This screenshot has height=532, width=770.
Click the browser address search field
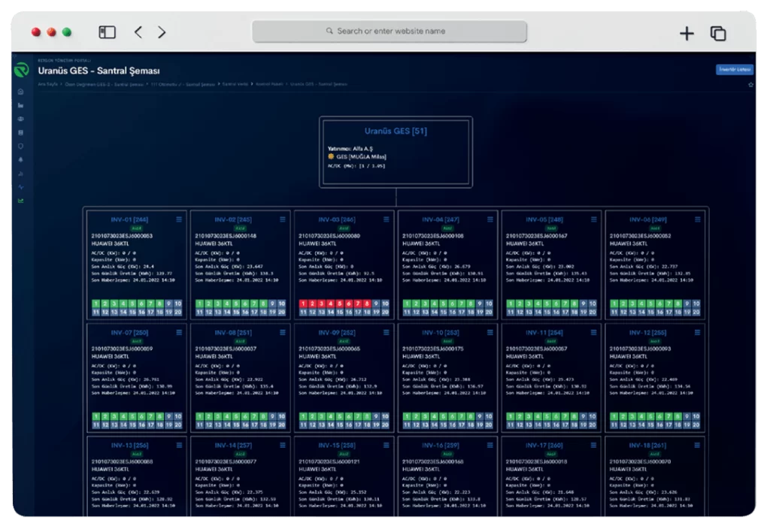pos(390,31)
